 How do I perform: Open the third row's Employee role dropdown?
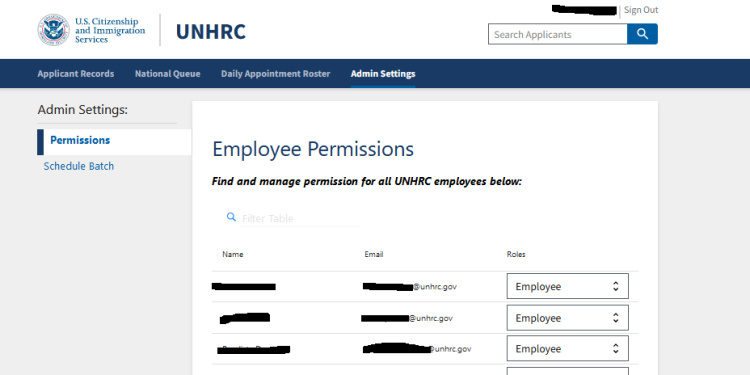tap(567, 349)
